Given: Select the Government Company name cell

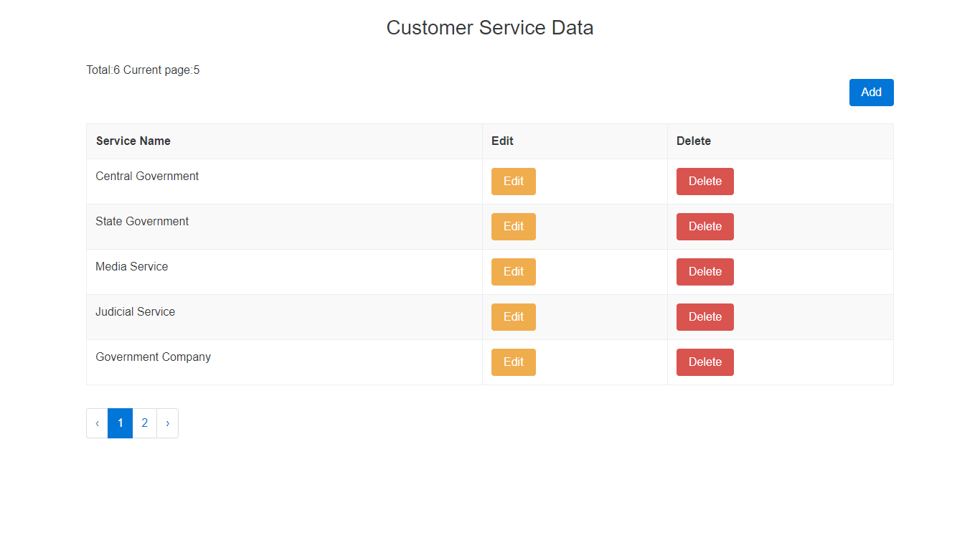Looking at the screenshot, I should tap(153, 357).
